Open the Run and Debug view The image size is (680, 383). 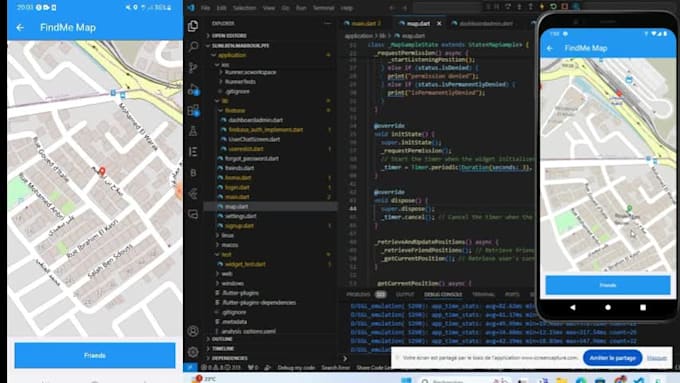(193, 89)
